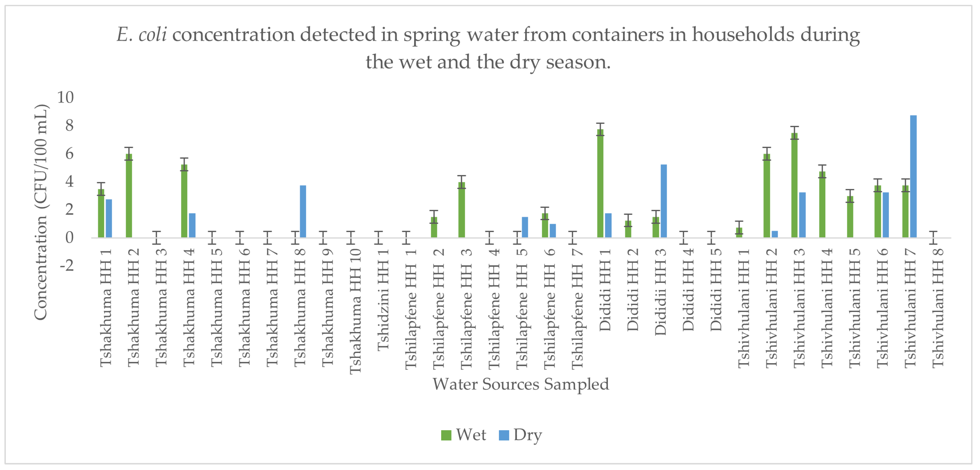Click the green Tshakhuma HH 2 bar
The width and height of the screenshot is (980, 470).
(x=129, y=196)
